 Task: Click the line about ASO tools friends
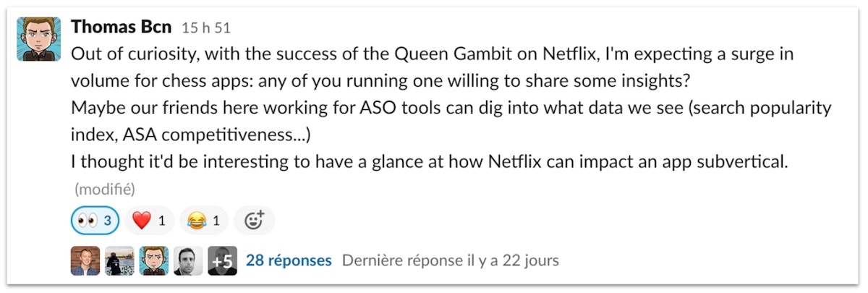[451, 109]
